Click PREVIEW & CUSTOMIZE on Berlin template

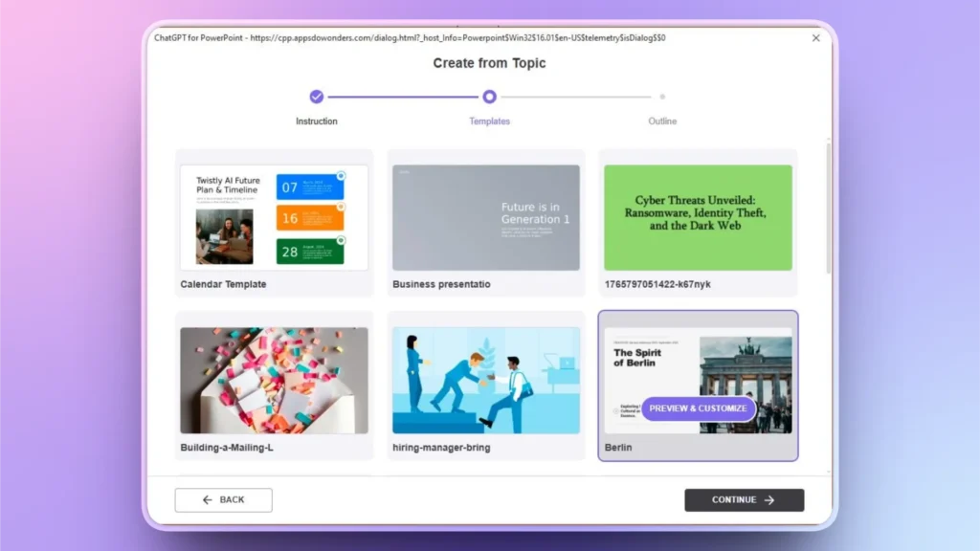(699, 408)
